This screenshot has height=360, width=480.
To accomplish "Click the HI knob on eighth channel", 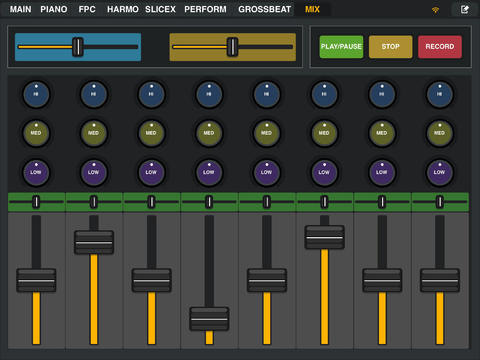I will 440,94.
